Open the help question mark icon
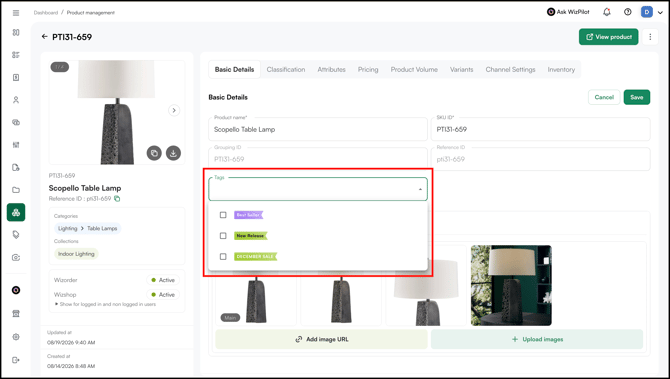670x379 pixels. 627,12
